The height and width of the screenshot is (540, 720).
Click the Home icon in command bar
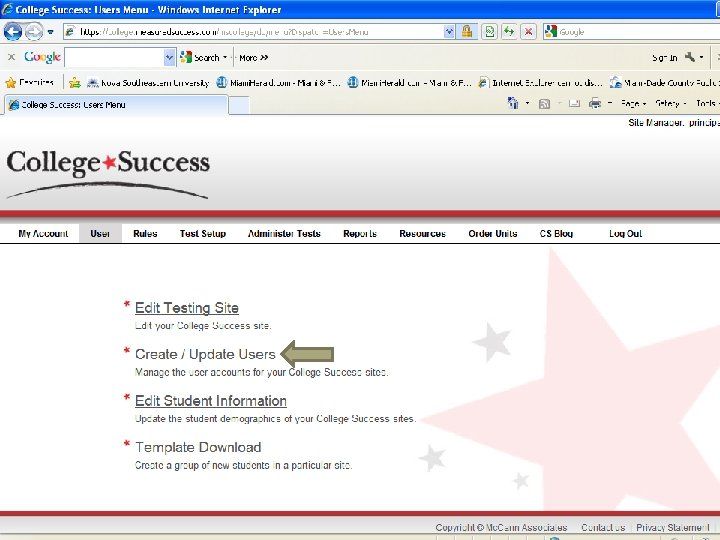[x=513, y=103]
